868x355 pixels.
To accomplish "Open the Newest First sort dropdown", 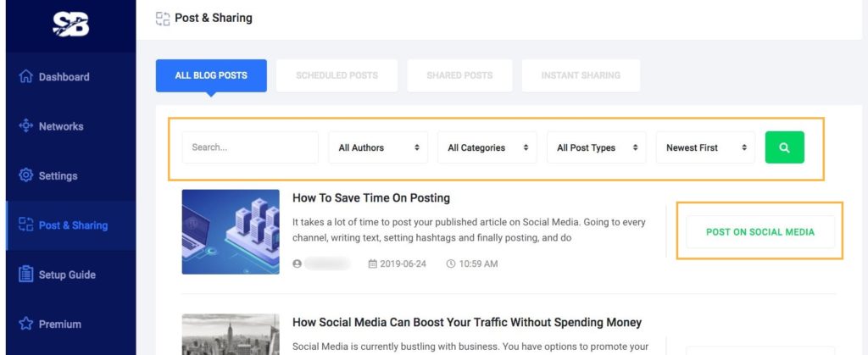I will click(x=705, y=147).
